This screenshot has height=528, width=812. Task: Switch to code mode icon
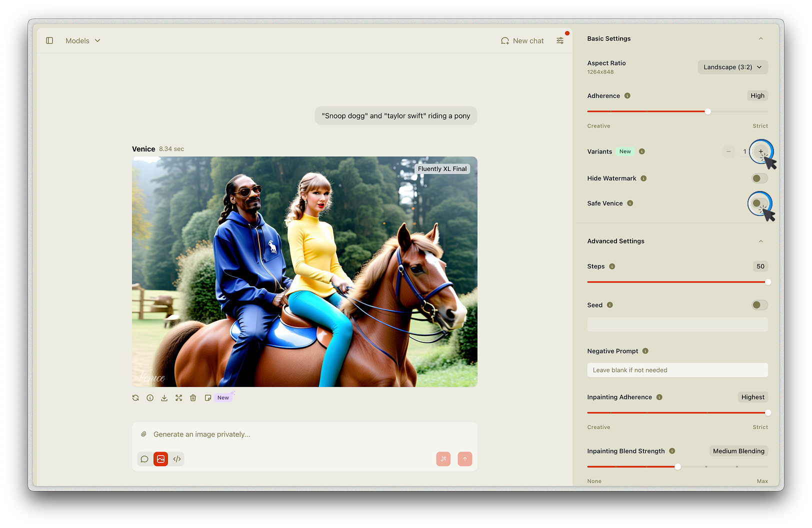pyautogui.click(x=177, y=459)
